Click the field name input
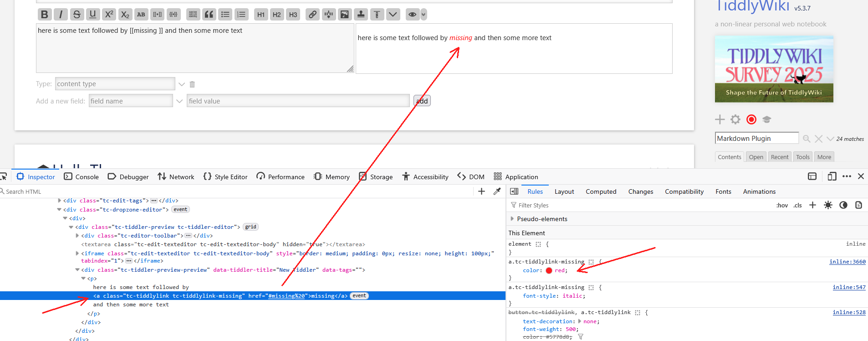This screenshot has height=341, width=868. 131,101
